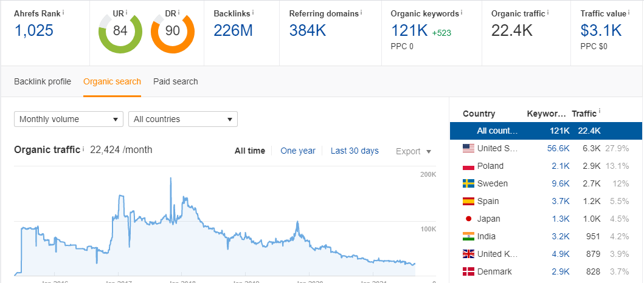
Task: Click the Poland flag icon
Action: point(468,166)
